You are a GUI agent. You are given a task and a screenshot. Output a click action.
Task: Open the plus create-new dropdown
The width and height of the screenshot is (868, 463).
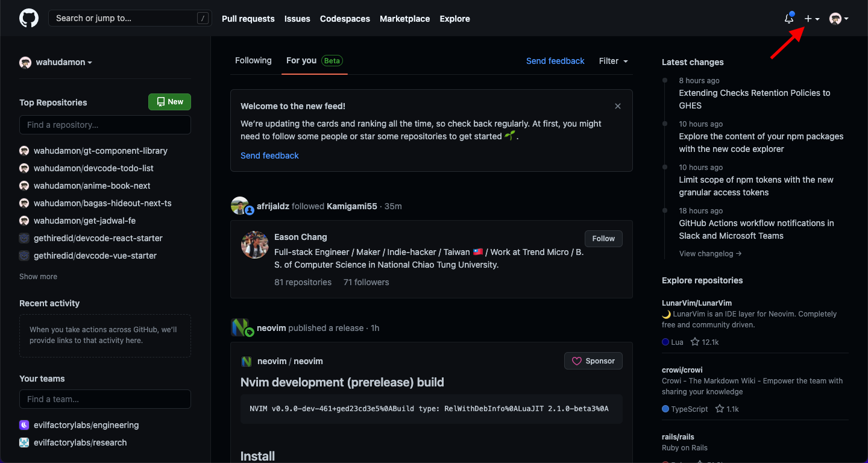[812, 19]
